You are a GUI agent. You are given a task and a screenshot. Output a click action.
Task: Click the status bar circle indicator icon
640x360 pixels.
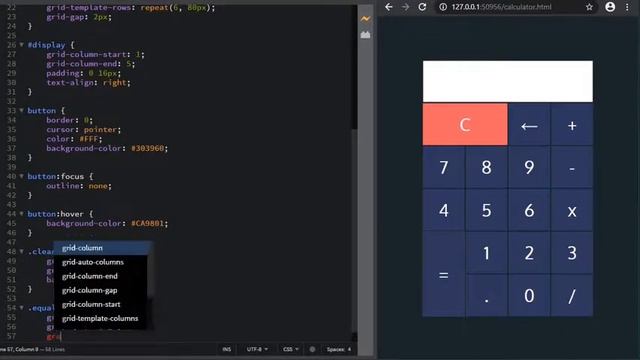(x=312, y=349)
